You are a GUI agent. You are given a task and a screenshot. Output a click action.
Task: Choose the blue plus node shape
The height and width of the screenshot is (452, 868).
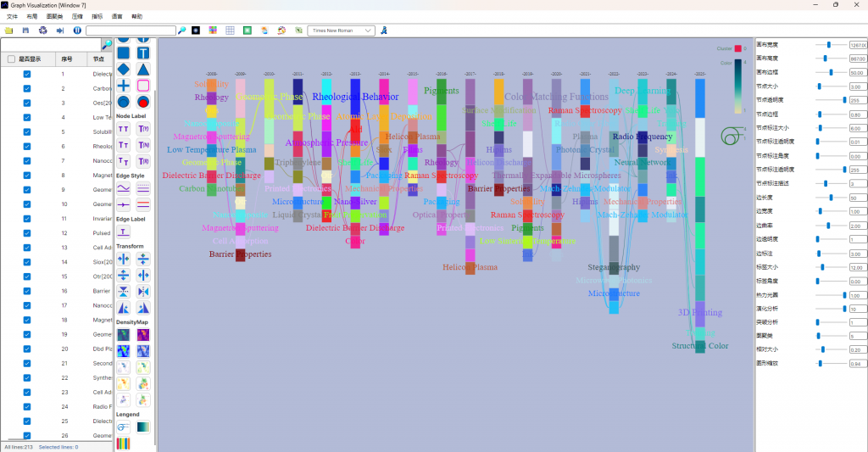click(x=124, y=86)
